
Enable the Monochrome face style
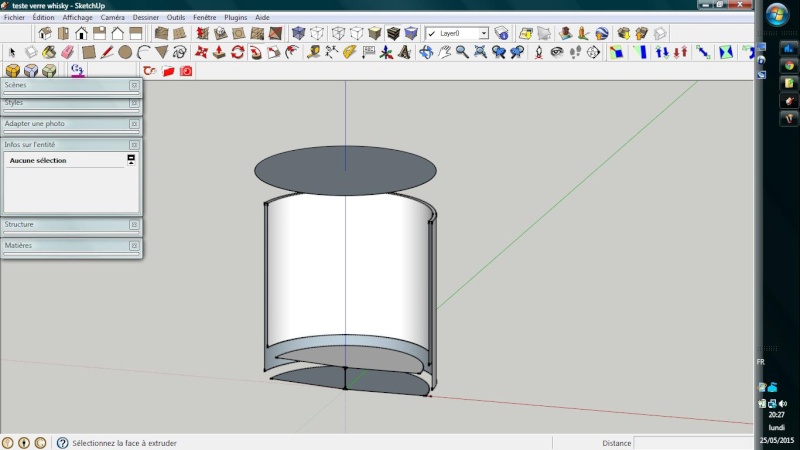tap(411, 34)
